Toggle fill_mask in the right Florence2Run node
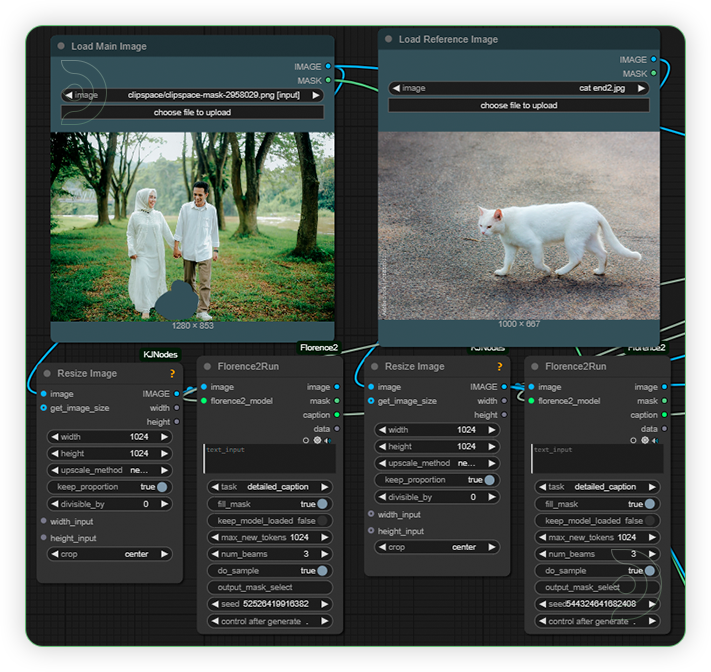 (597, 504)
